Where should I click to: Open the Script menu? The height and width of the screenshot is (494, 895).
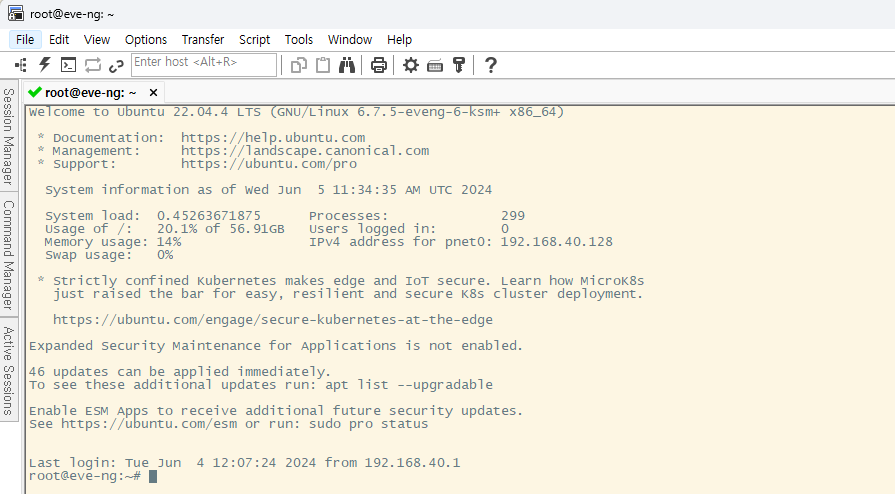(x=255, y=39)
